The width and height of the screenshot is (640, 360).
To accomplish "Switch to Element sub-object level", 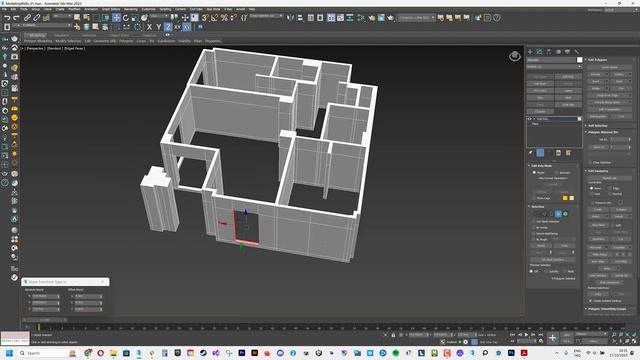I will point(565,214).
